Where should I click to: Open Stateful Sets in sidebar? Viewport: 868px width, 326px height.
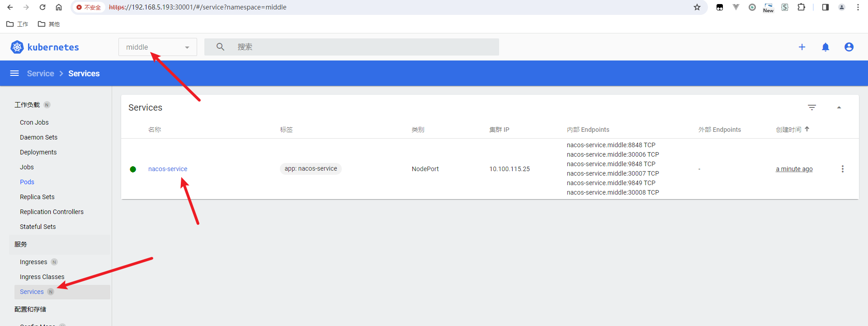point(38,227)
